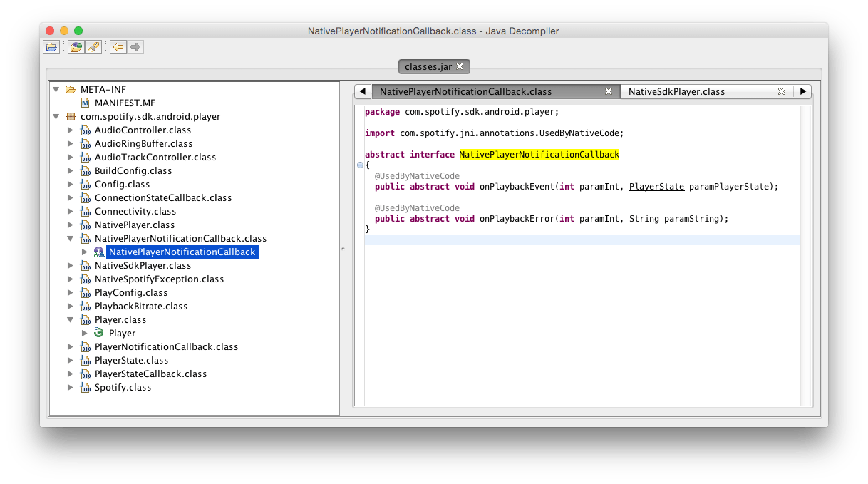
Task: Expand AudioController.class node
Action: [x=71, y=130]
